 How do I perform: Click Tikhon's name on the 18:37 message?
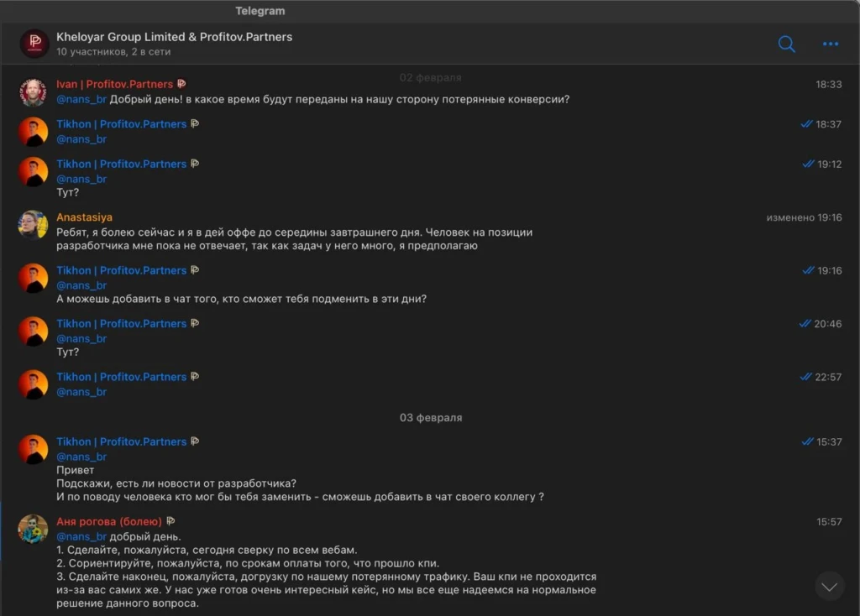121,124
